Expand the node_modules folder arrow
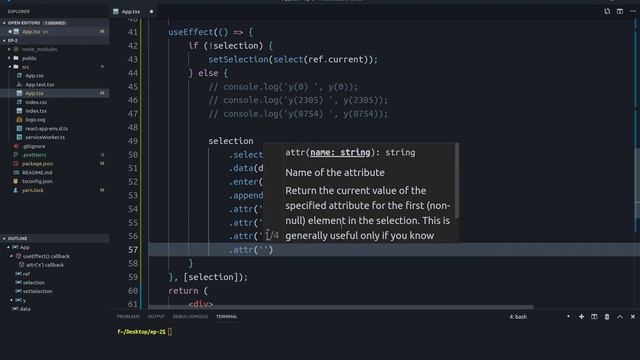Screen dimensions: 640x360 tap(9, 49)
